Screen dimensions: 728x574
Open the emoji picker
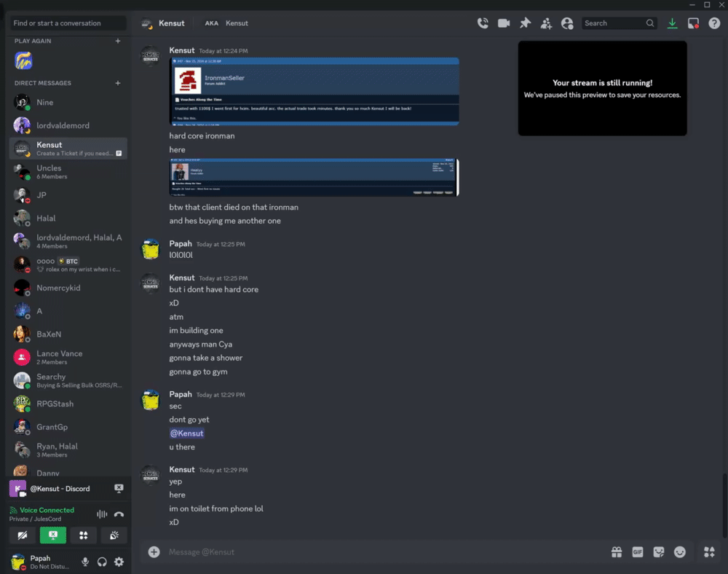[x=680, y=551]
